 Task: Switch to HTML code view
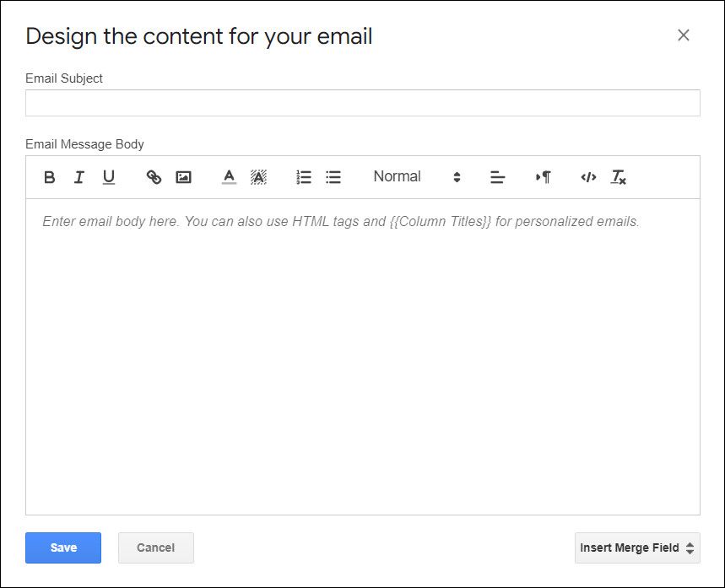click(x=588, y=177)
